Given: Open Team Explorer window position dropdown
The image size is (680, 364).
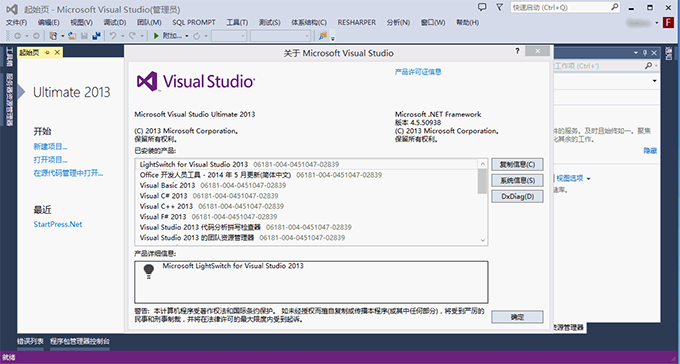Looking at the screenshot, I should click(636, 53).
